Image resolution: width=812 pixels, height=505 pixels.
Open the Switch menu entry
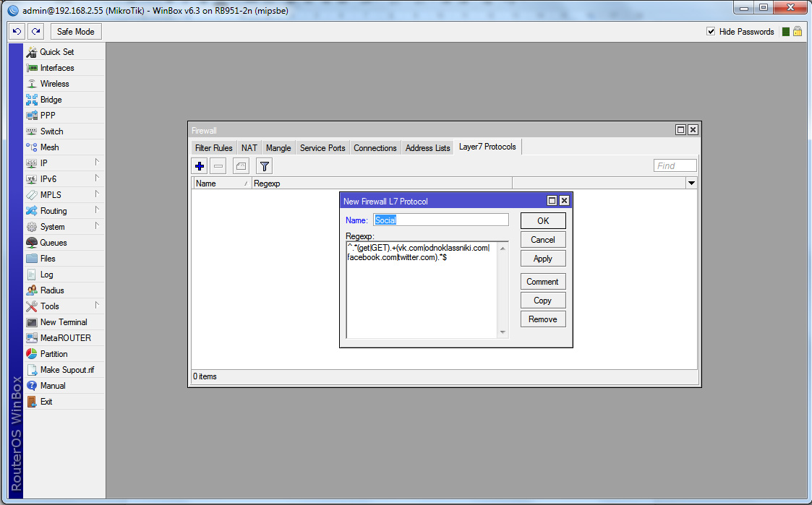[x=64, y=131]
